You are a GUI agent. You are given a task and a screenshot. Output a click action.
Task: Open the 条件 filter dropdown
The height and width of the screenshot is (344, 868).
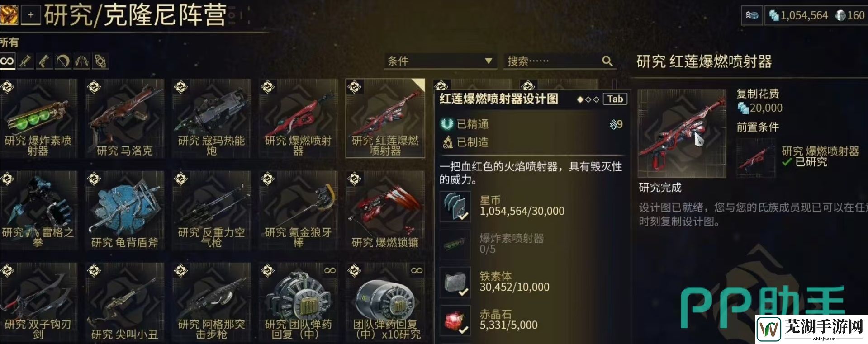click(x=440, y=61)
